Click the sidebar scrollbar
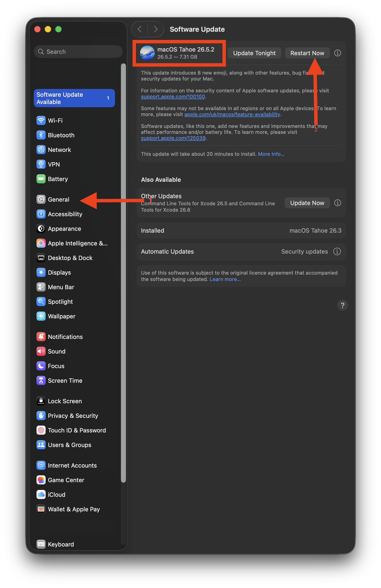 tap(123, 273)
